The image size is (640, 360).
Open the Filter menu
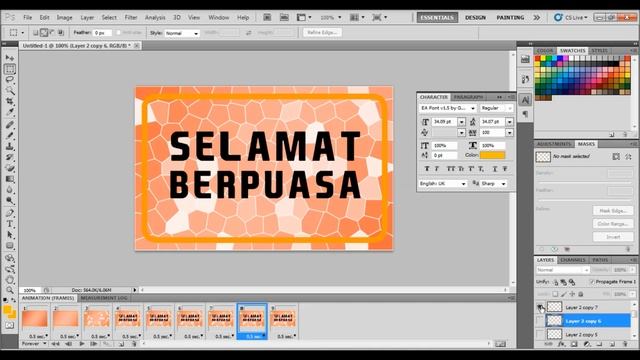(x=131, y=18)
